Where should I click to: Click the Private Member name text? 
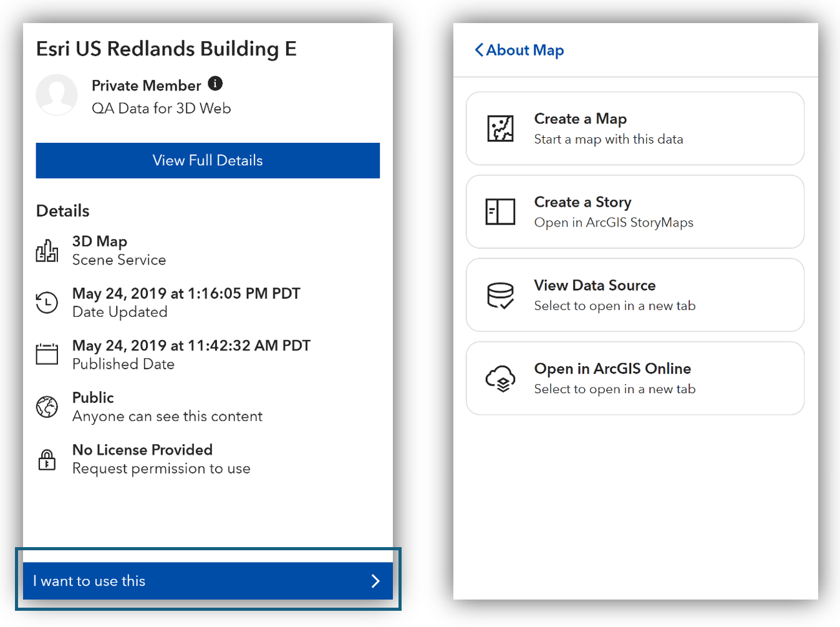[147, 85]
